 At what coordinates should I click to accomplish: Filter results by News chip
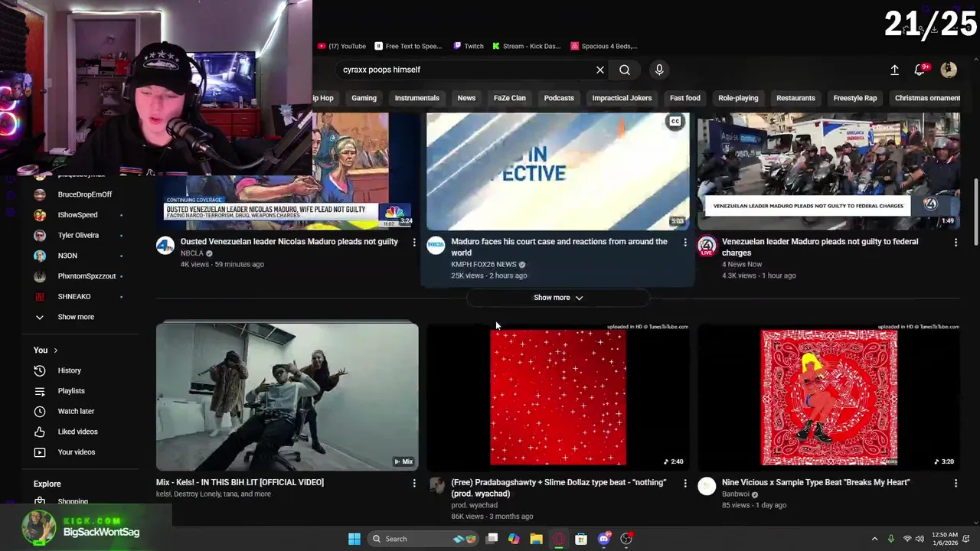466,98
